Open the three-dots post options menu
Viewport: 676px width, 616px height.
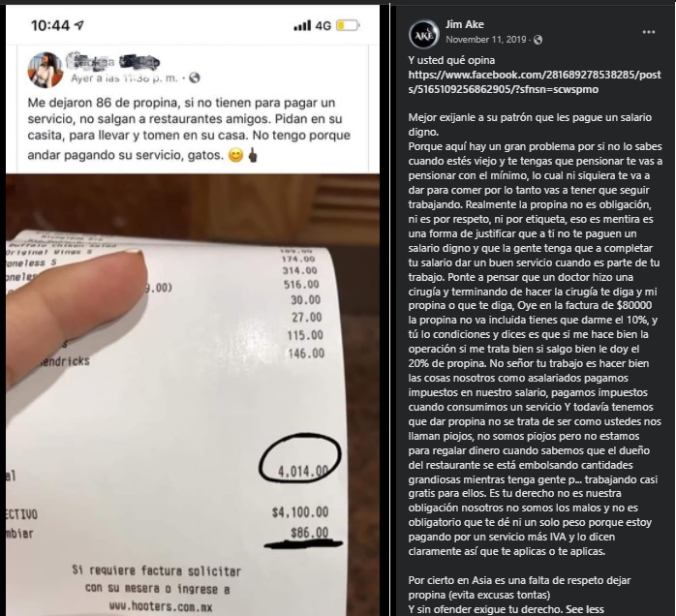click(x=649, y=32)
